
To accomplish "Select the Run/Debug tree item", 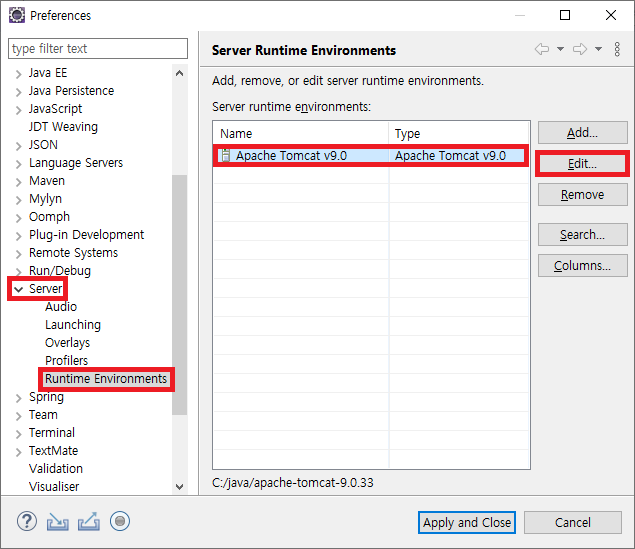I will point(60,271).
